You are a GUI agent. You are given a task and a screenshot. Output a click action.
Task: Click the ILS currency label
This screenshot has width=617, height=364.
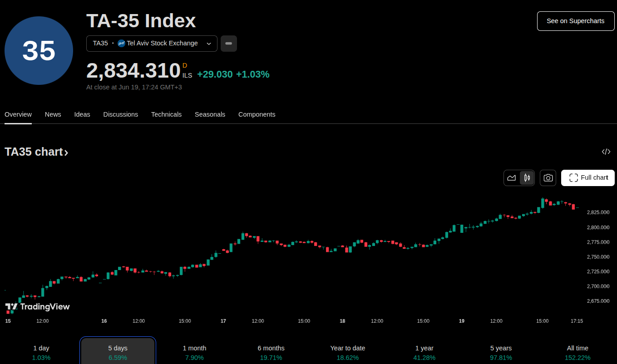click(x=187, y=75)
